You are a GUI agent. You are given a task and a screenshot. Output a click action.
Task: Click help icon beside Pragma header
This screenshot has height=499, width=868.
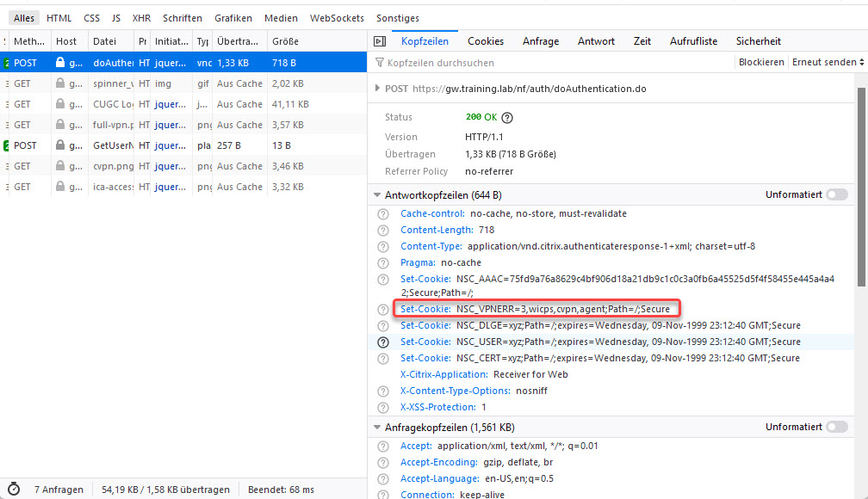click(x=383, y=262)
